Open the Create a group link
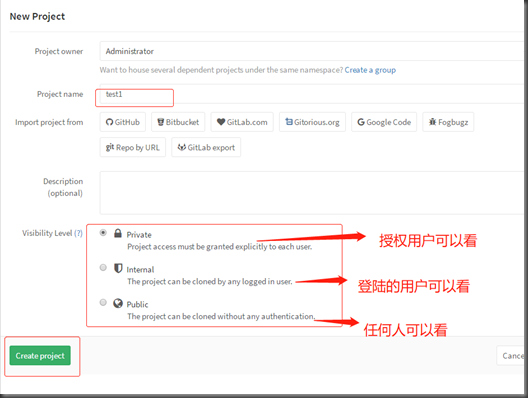This screenshot has height=398, width=528. pyautogui.click(x=370, y=70)
